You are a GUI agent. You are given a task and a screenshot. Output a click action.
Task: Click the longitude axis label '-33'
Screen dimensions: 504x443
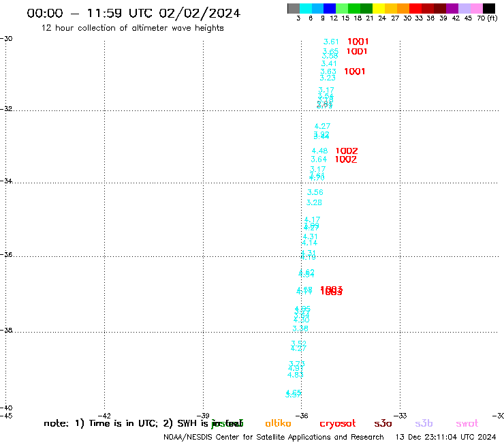[400, 416]
